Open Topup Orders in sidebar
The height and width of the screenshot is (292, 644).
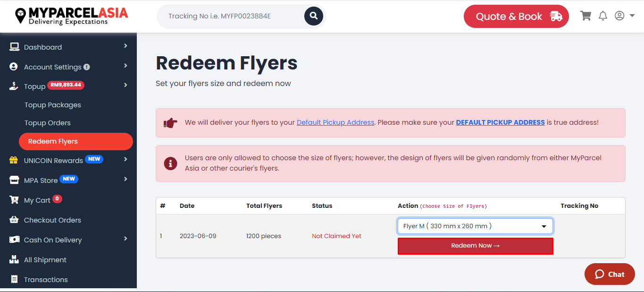pos(48,123)
